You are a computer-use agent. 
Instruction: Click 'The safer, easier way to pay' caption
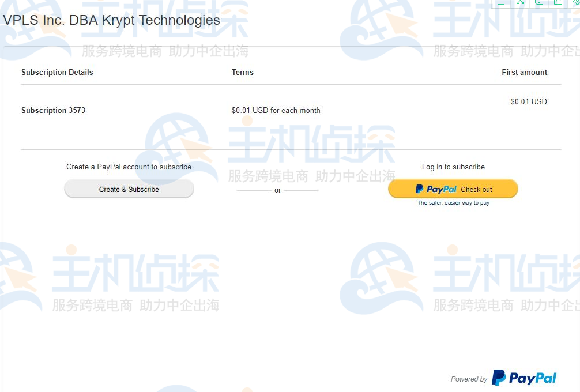[453, 203]
